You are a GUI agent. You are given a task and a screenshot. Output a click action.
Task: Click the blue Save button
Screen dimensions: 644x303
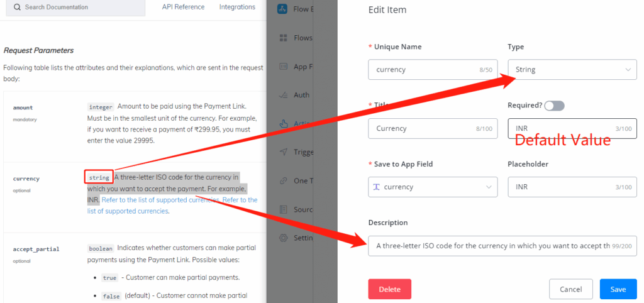(x=618, y=289)
